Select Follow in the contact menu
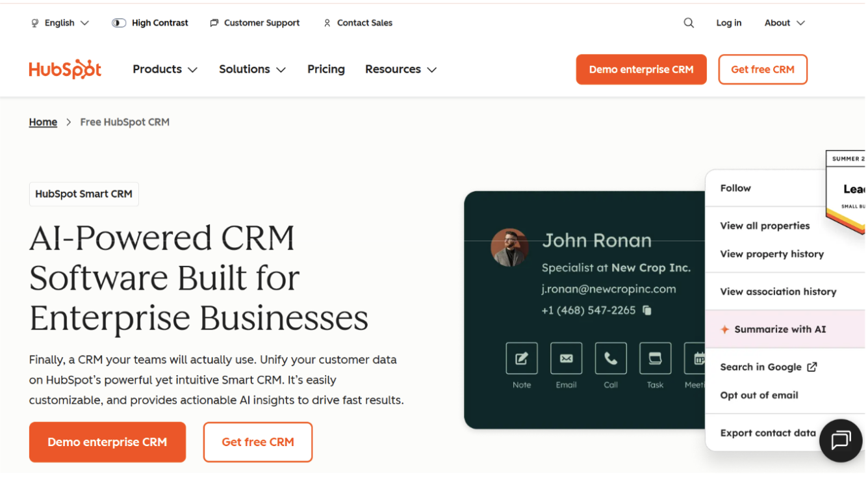868x489 pixels. point(735,188)
